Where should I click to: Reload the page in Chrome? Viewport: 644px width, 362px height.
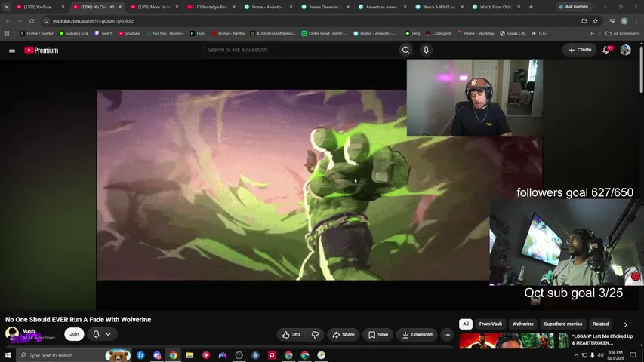32,21
